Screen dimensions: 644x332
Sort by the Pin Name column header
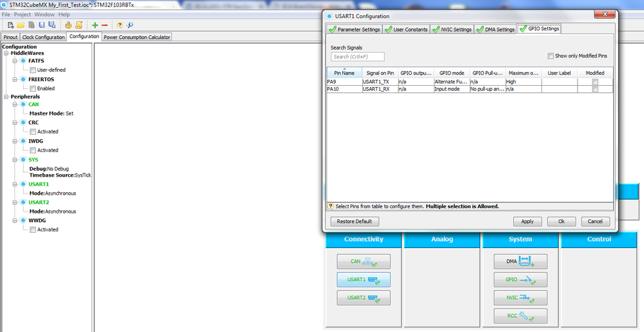(x=344, y=73)
